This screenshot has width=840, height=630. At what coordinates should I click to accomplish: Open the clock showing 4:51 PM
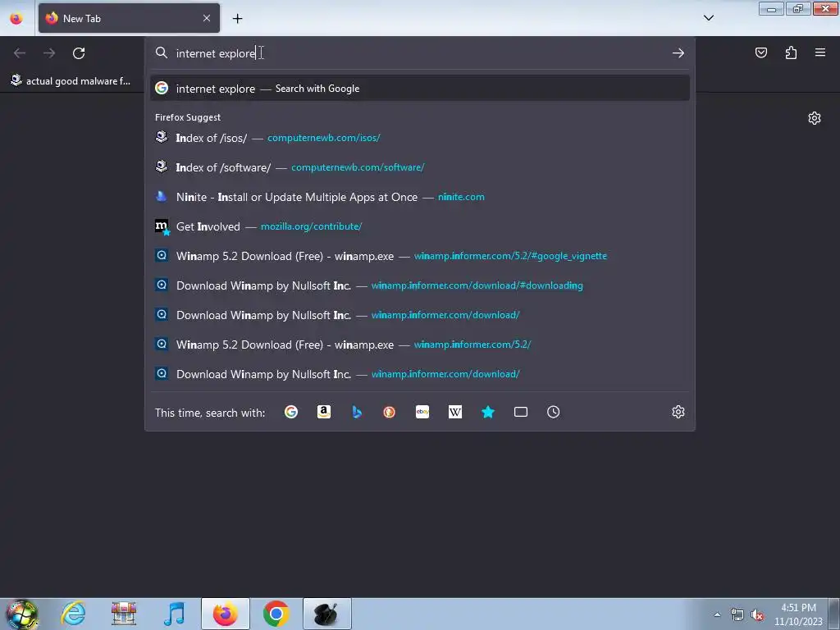797,614
